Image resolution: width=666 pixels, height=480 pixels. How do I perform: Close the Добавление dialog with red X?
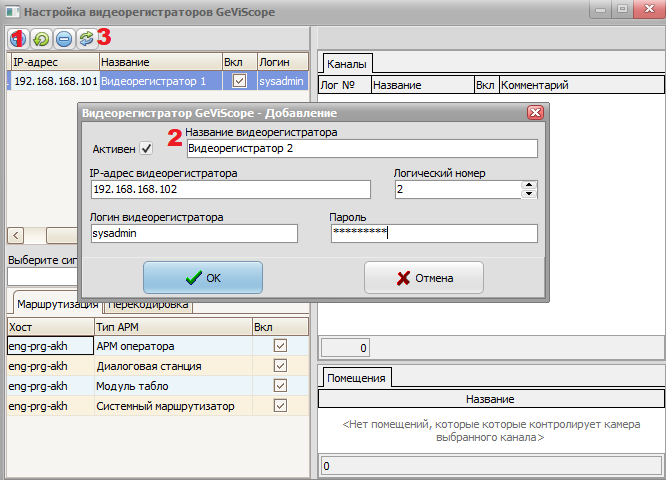534,113
